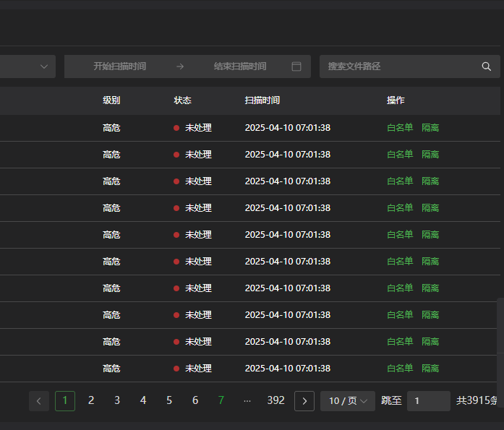Screen dimensions: 504x430
Task: Click 白名单 in the last table row
Action: pos(400,369)
